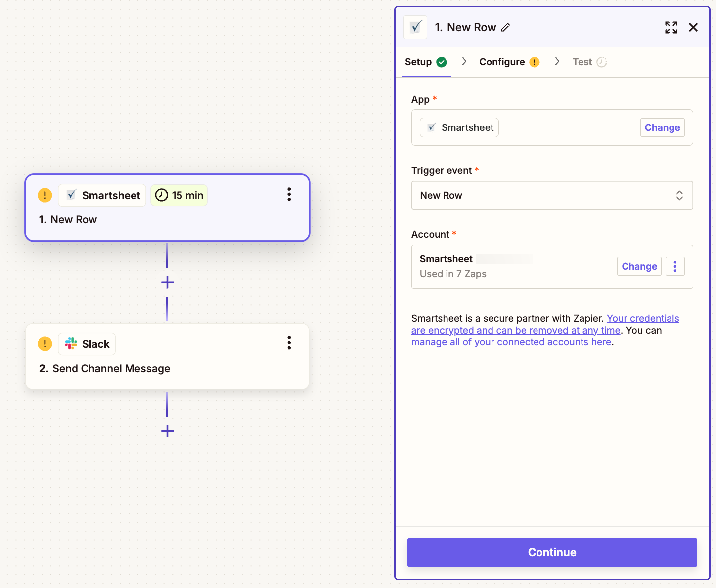Screen dimensions: 716x588
Task: Open the Trigger event dropdown
Action: point(552,195)
